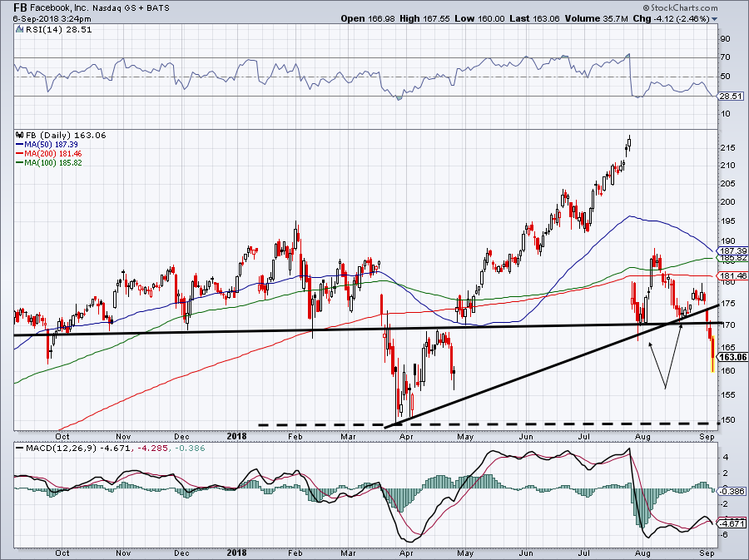
Task: Click the black MACD legend line swatch
Action: pos(20,448)
